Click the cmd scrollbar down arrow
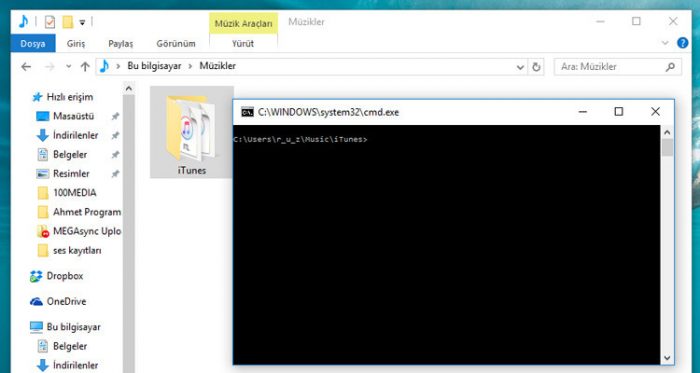The image size is (700, 373). point(667,358)
